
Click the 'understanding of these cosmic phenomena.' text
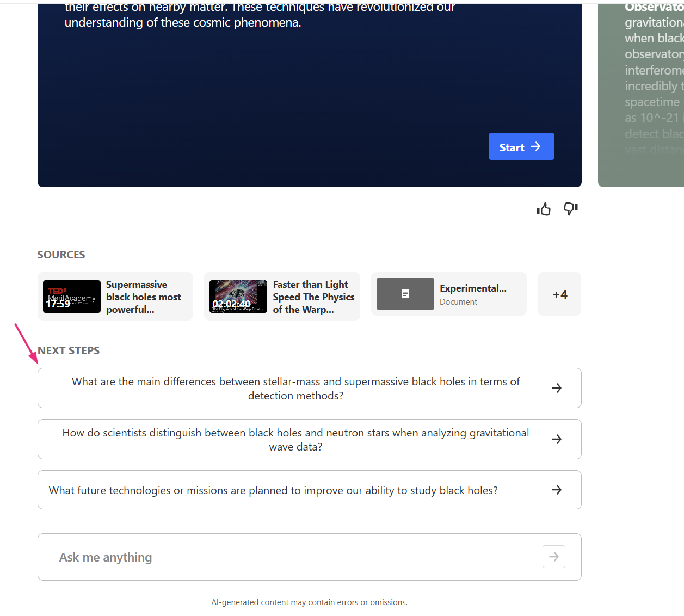tap(183, 23)
